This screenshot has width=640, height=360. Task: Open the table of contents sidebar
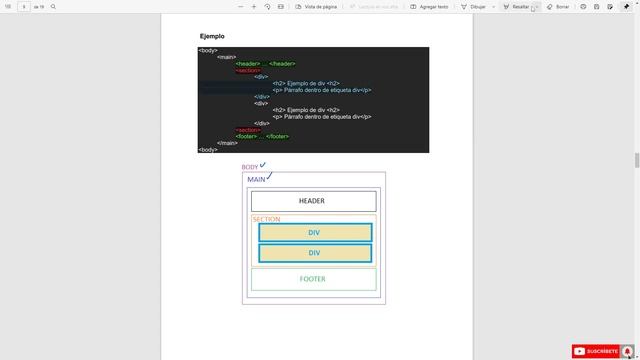pos(8,7)
